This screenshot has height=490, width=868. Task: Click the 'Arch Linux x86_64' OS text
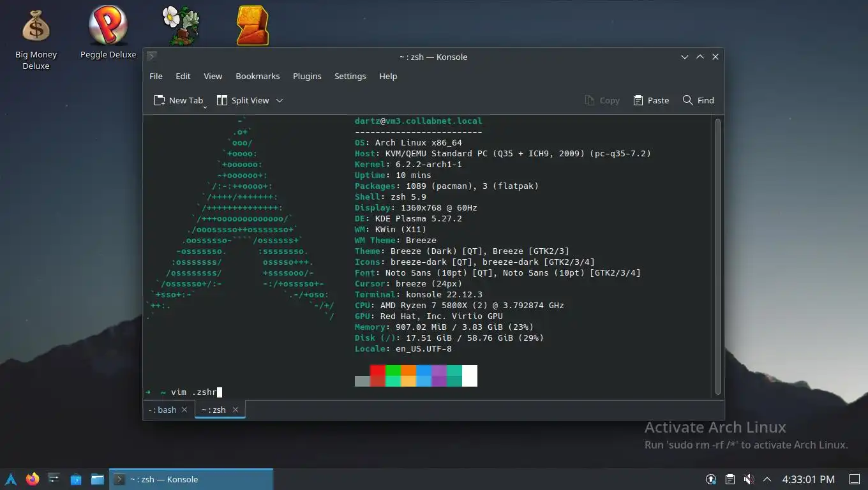pyautogui.click(x=418, y=143)
